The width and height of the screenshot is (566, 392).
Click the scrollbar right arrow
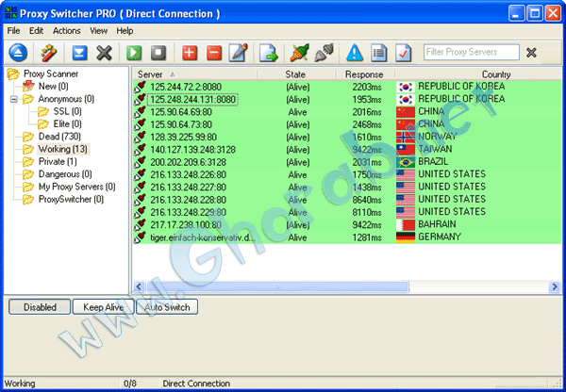tap(554, 286)
